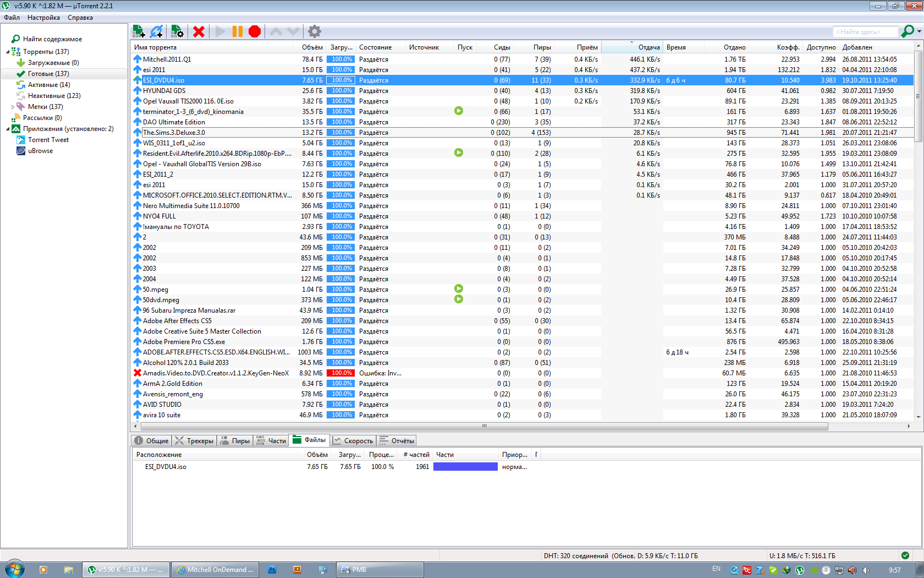Open the Torrent Tweet app
924x578 pixels.
coord(48,140)
